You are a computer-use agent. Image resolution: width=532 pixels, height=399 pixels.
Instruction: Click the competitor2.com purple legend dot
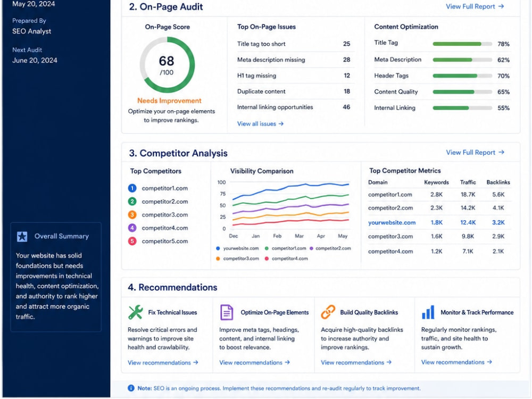click(x=311, y=248)
